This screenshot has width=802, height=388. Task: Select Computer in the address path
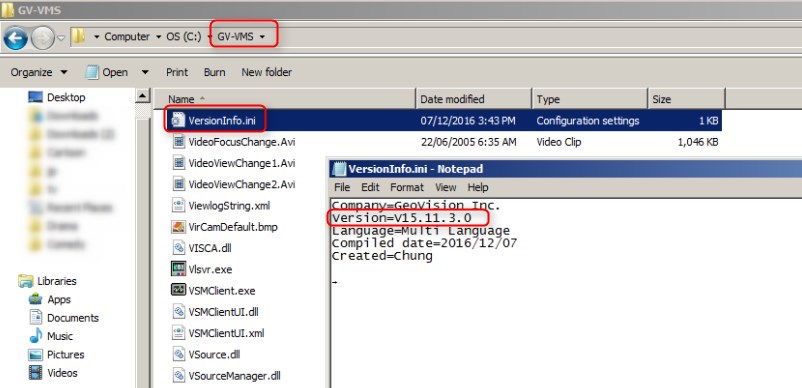[127, 37]
